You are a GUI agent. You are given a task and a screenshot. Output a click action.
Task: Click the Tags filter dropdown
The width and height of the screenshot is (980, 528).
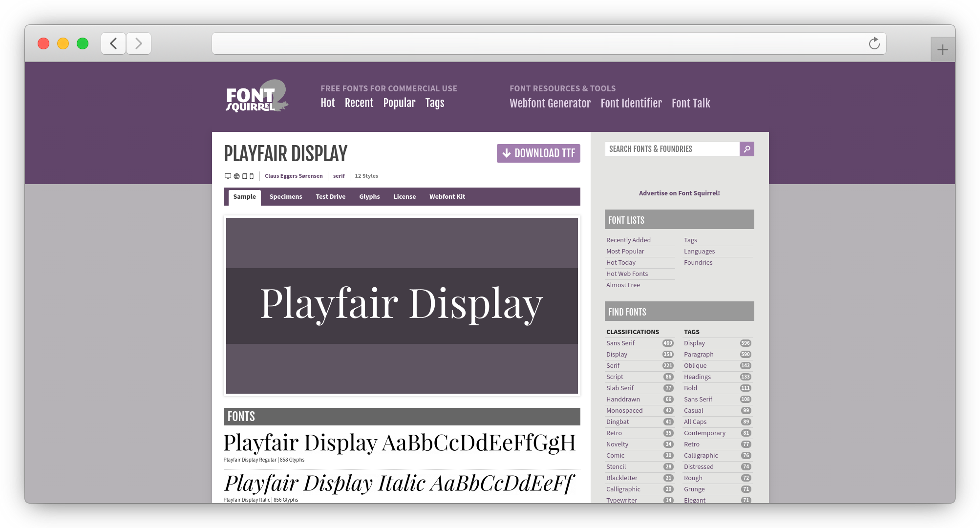(434, 103)
